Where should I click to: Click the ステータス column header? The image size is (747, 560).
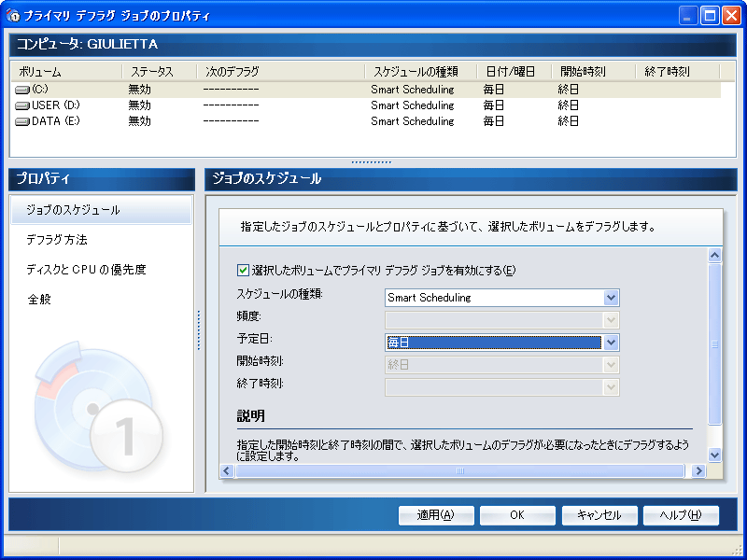pos(151,71)
